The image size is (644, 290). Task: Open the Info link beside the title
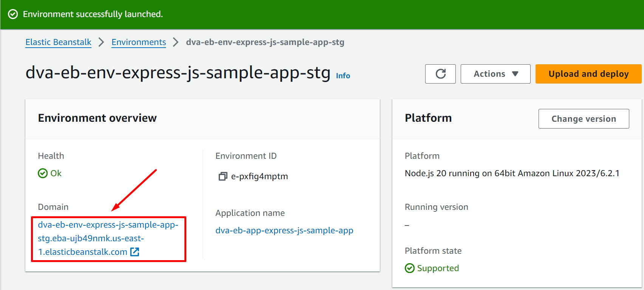click(343, 76)
